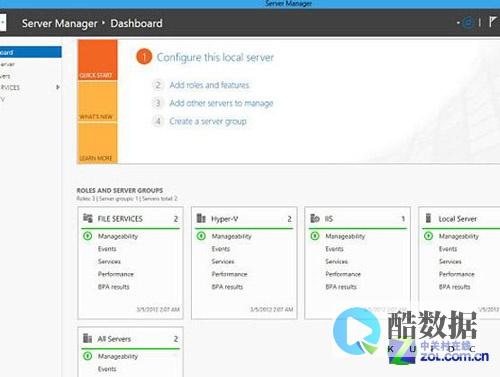
Task: Click the Local Server tile icon
Action: (x=429, y=218)
